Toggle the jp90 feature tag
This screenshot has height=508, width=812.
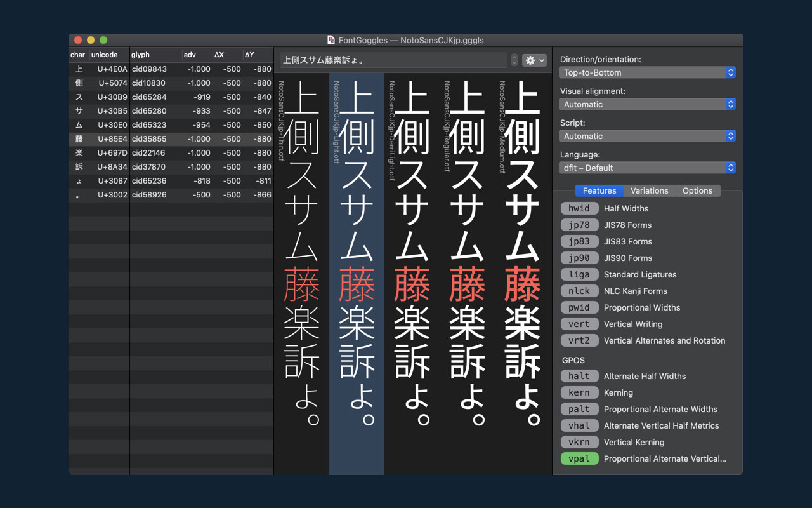pyautogui.click(x=579, y=258)
